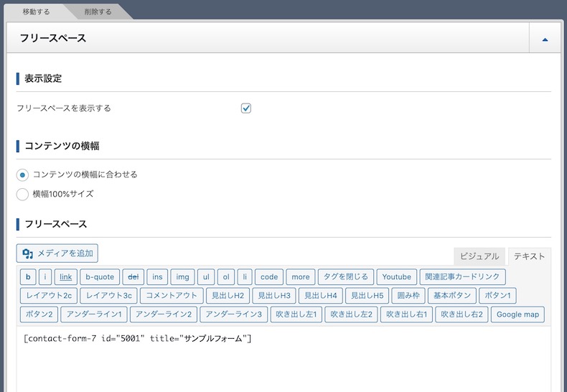Click into the contact-form-7 shortcode text area
The width and height of the screenshot is (567, 392).
coord(284,359)
